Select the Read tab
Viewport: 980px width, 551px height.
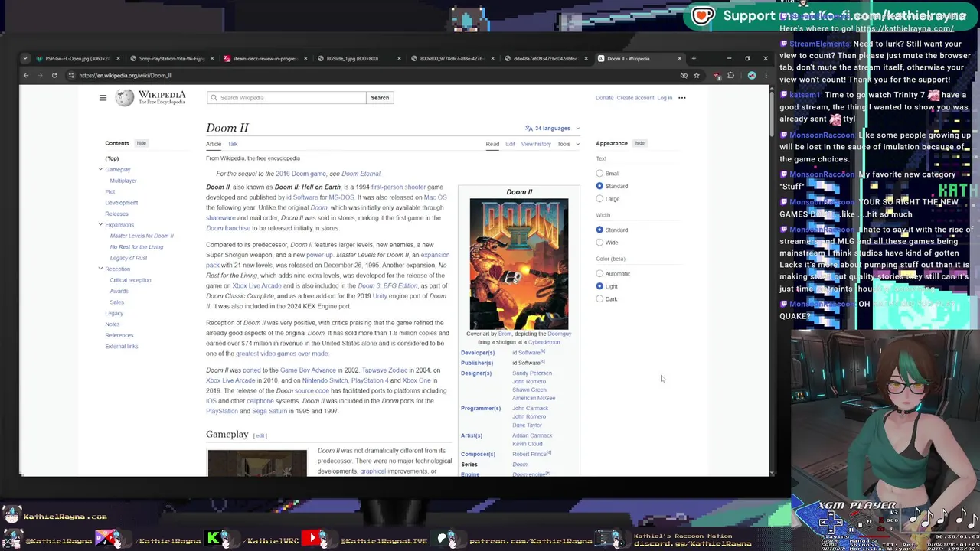pyautogui.click(x=492, y=144)
